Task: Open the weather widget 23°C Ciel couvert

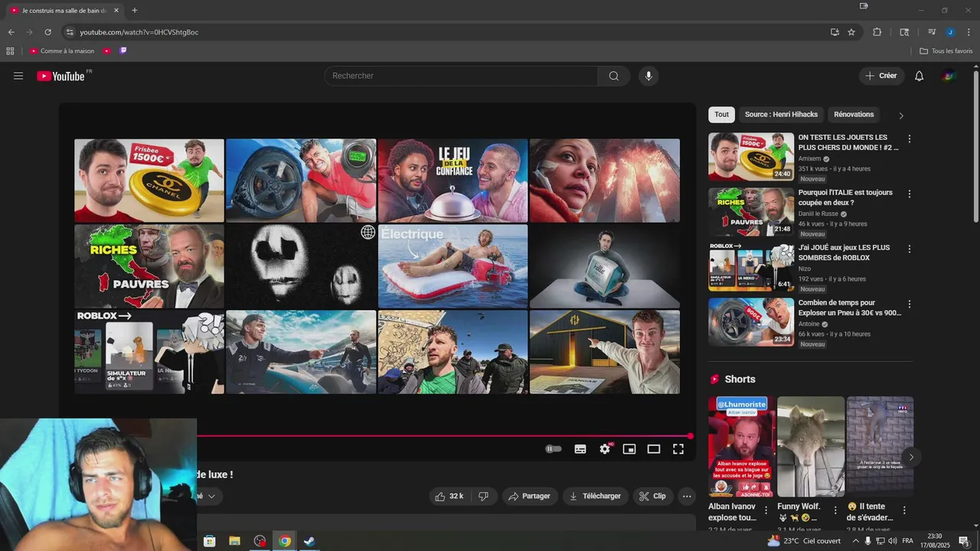Action: (x=804, y=541)
